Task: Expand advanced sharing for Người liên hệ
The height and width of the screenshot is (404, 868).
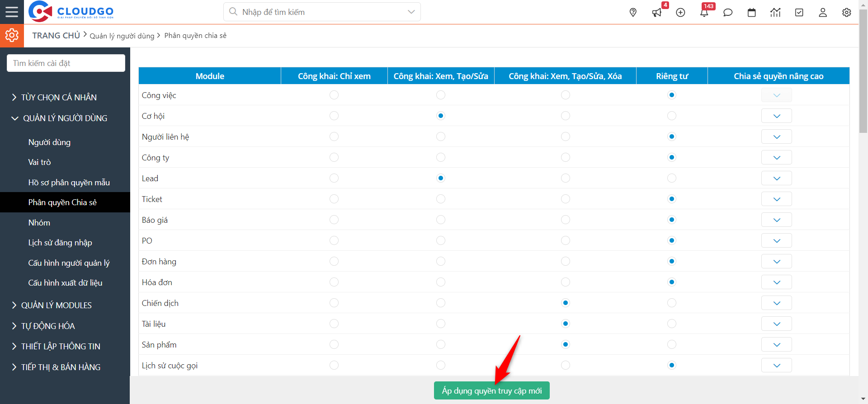Action: coord(777,136)
